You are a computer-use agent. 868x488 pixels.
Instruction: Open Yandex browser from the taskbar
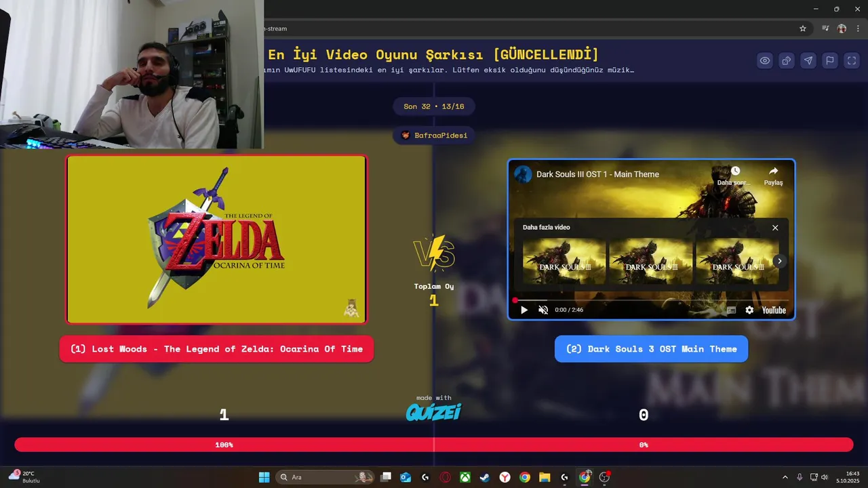(505, 477)
